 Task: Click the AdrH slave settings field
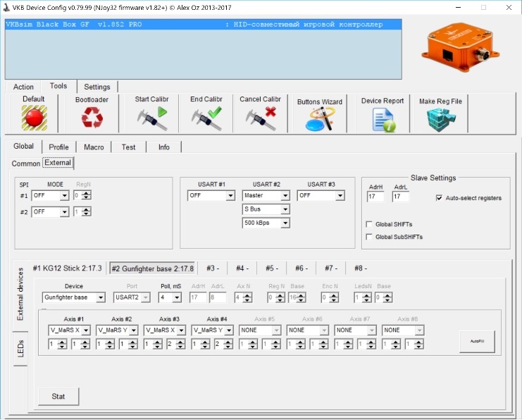click(x=375, y=197)
